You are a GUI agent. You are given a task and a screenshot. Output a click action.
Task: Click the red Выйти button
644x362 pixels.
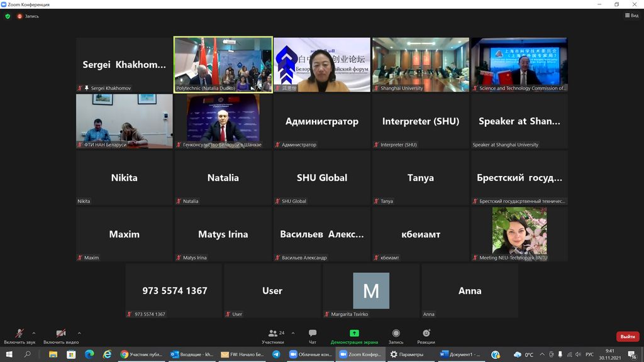pos(627,337)
